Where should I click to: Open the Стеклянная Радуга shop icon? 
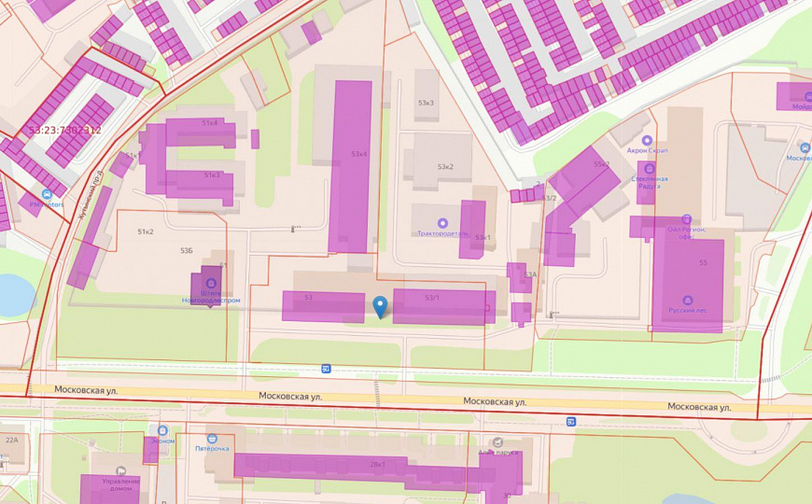(x=650, y=168)
